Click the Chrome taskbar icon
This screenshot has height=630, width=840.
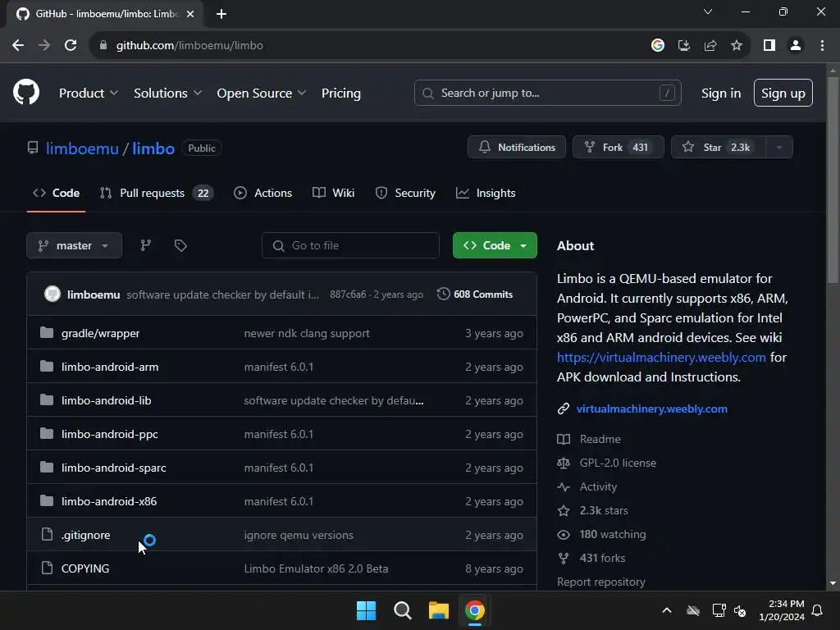pyautogui.click(x=475, y=610)
